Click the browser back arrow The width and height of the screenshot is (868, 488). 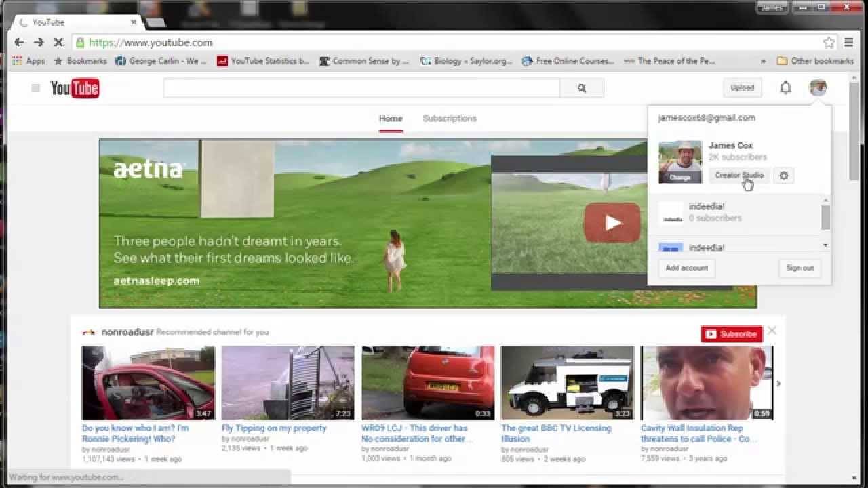19,42
